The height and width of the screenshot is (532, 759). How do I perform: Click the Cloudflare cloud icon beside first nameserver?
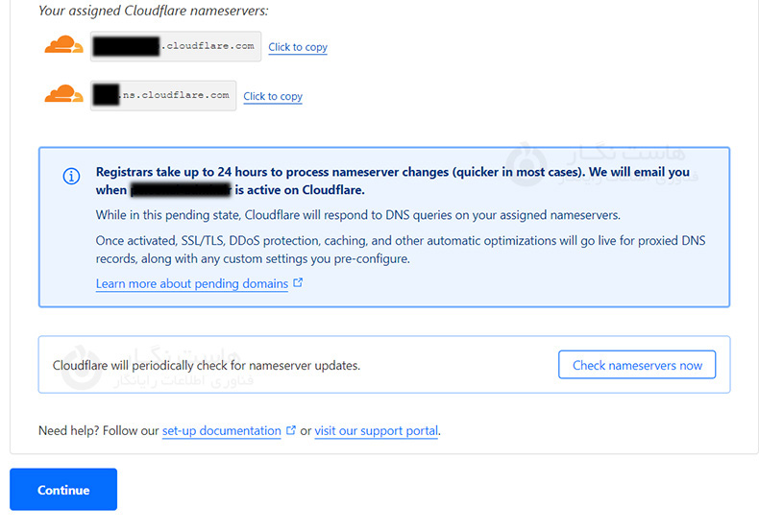point(63,45)
